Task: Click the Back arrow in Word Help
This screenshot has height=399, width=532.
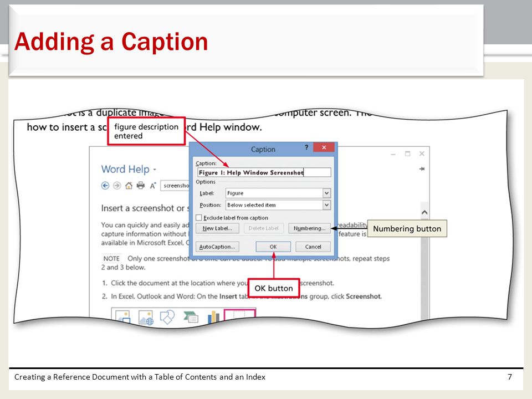Action: point(105,186)
